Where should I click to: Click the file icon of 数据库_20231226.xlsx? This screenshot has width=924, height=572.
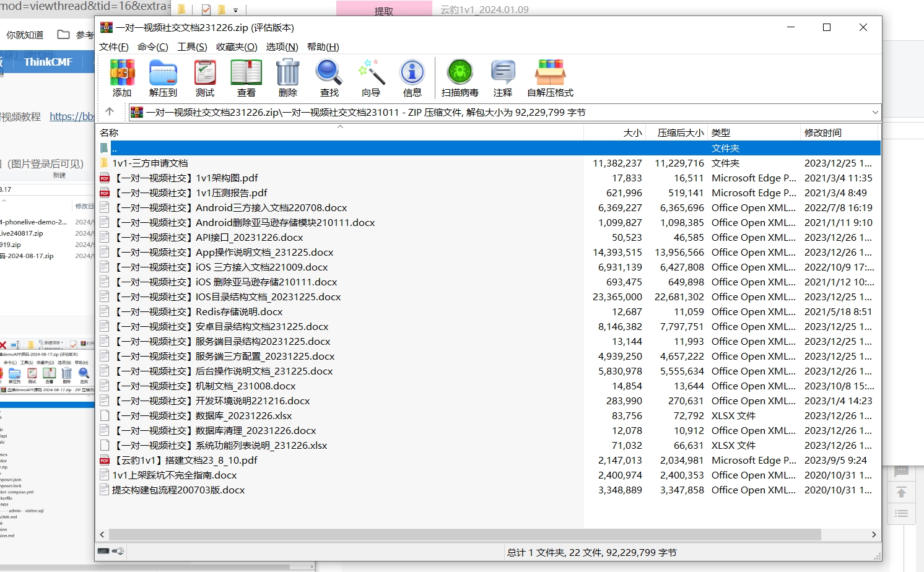point(105,416)
